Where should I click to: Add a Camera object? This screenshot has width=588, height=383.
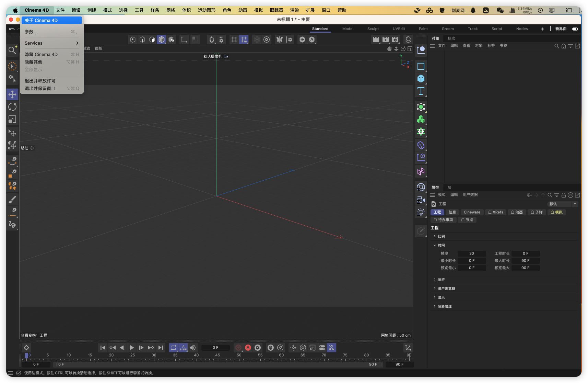point(421,200)
